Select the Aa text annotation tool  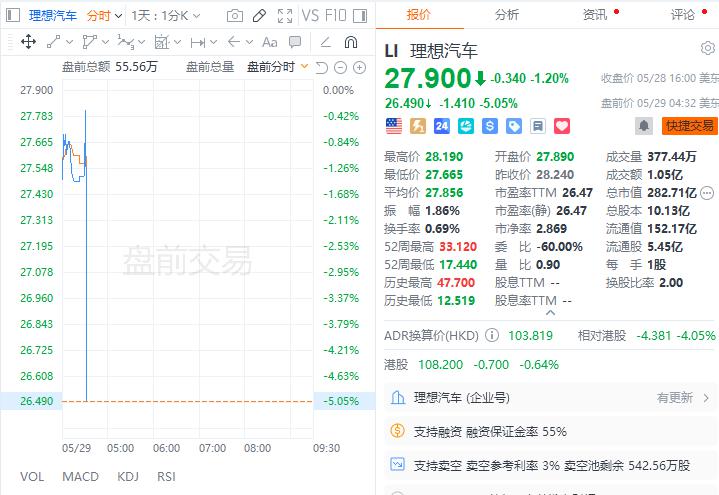269,43
